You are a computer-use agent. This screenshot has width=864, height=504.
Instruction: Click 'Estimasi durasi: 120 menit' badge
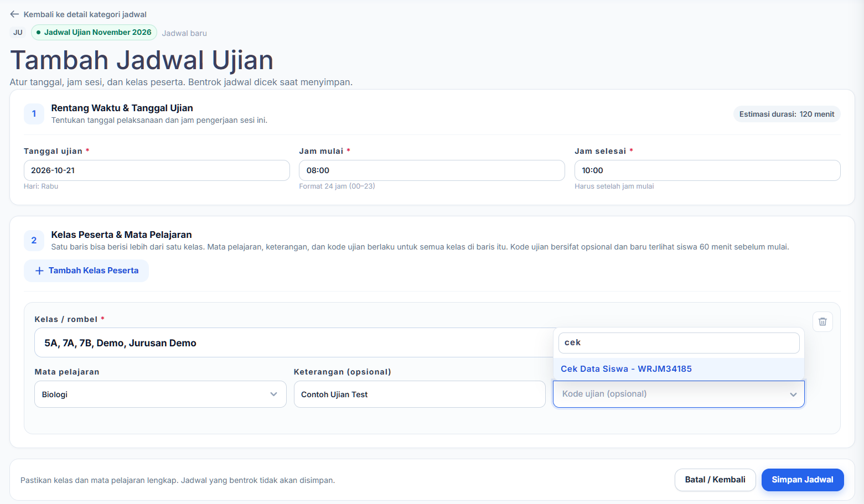[x=787, y=114]
